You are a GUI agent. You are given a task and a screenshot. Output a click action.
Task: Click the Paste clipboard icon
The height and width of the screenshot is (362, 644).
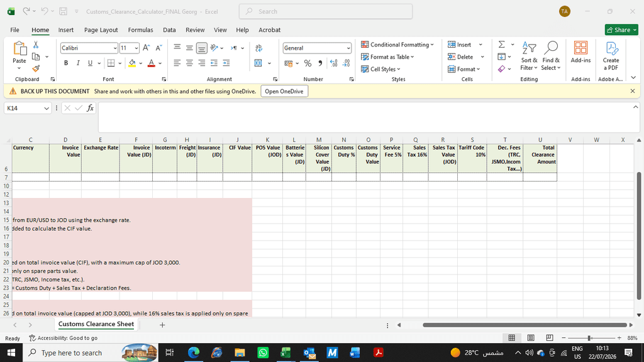[19, 48]
